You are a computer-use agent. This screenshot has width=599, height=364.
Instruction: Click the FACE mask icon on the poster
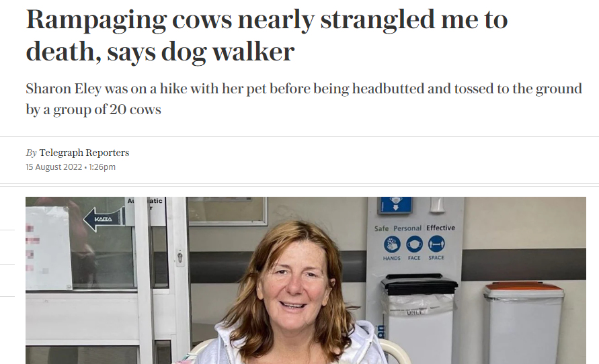[414, 245]
